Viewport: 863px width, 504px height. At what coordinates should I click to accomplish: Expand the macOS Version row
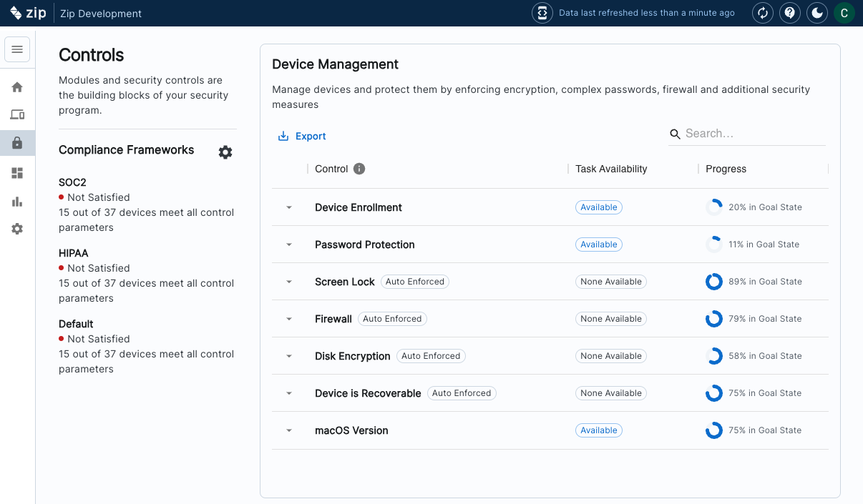pos(289,430)
